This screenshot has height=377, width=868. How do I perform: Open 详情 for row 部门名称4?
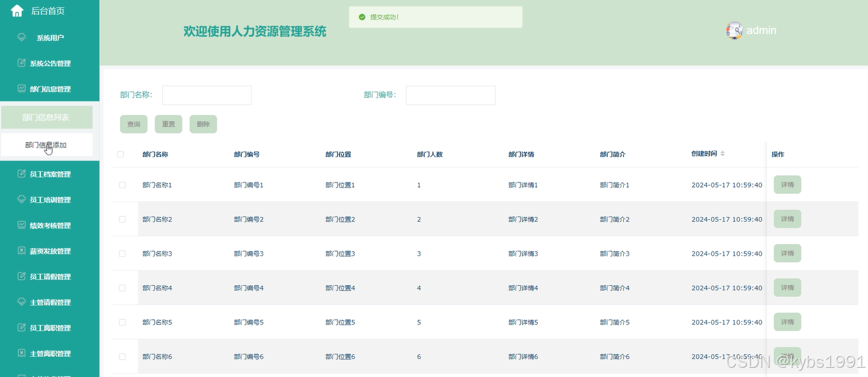click(787, 288)
